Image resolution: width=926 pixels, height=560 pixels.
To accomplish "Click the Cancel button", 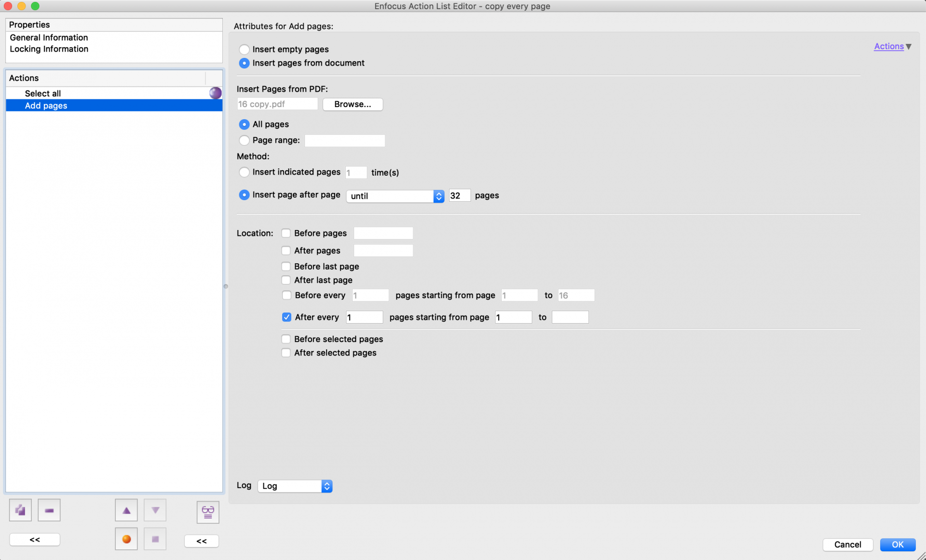I will click(x=847, y=545).
